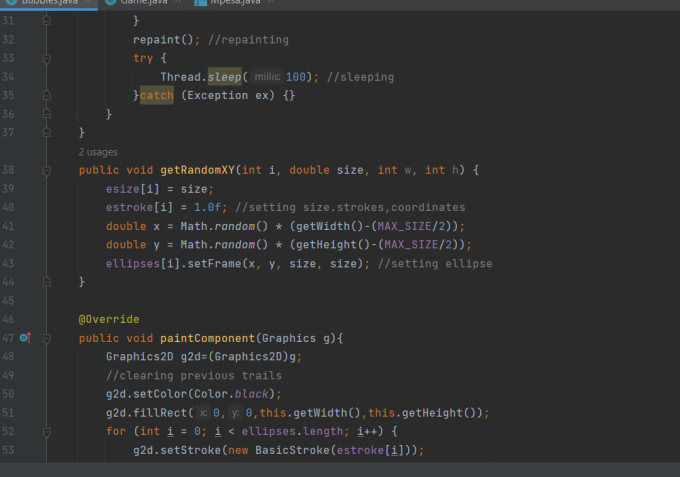
Task: Click the //setting ellipse comment
Action: (x=435, y=263)
